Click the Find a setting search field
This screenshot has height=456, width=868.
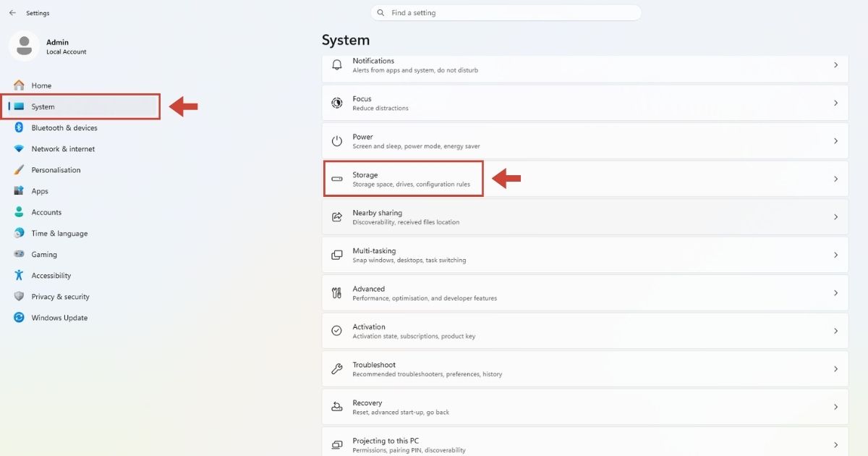click(x=506, y=13)
